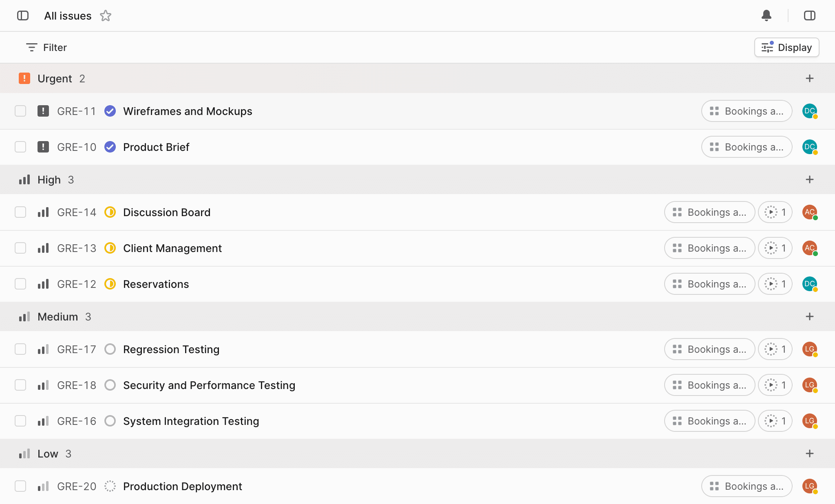Open Display options
835x504 pixels.
[786, 47]
